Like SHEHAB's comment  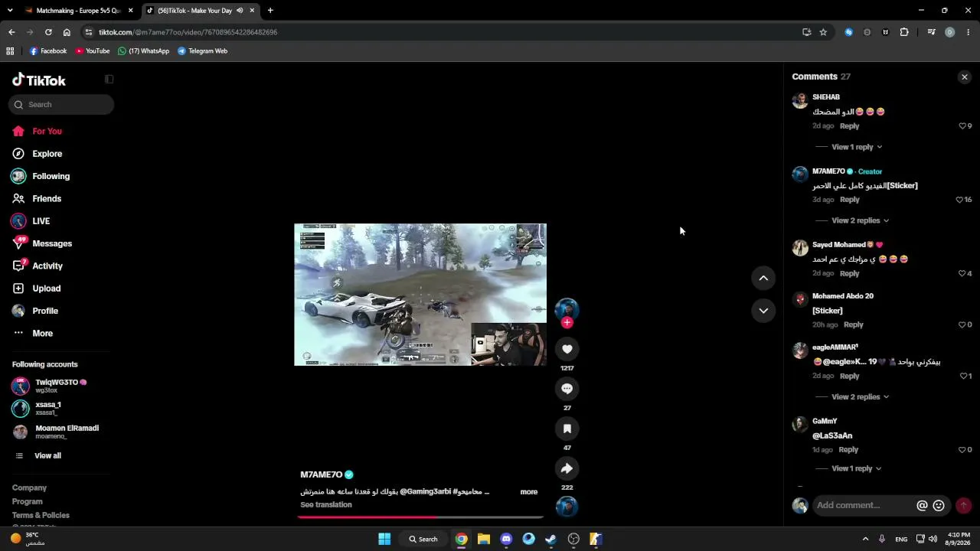(962, 126)
